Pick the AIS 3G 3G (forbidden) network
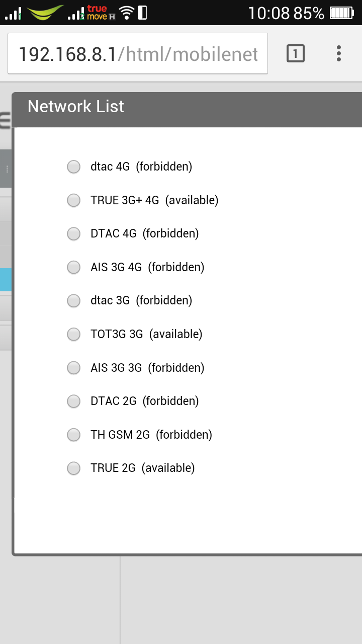 pyautogui.click(x=74, y=368)
